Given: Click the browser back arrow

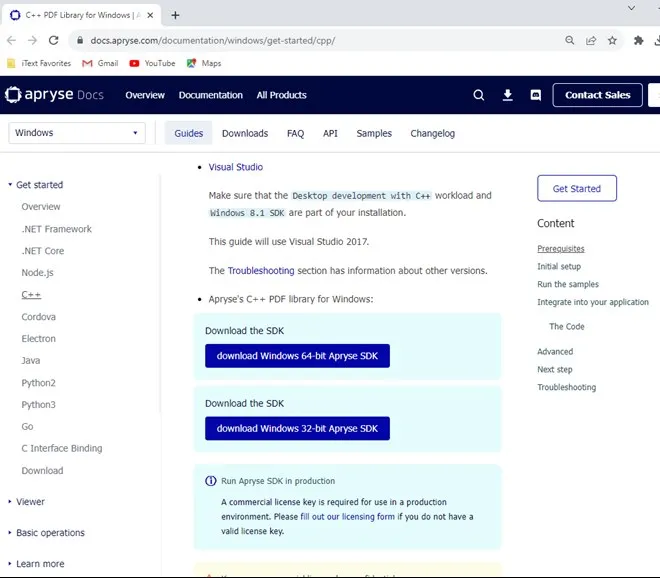Looking at the screenshot, I should pyautogui.click(x=11, y=40).
